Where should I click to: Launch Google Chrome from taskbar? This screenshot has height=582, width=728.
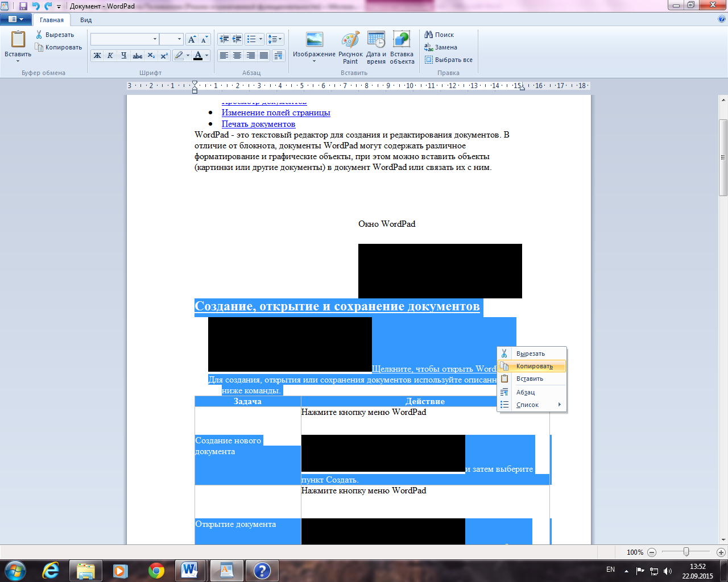(156, 571)
